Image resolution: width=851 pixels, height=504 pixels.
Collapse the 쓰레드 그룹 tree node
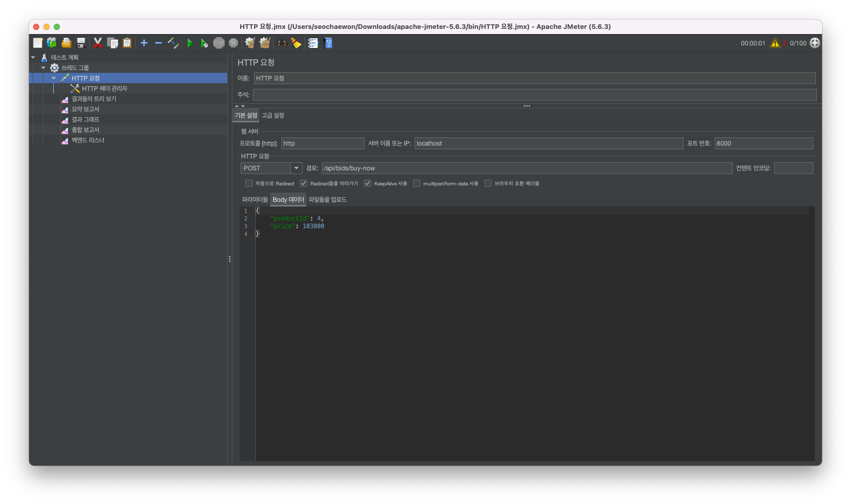[x=43, y=68]
